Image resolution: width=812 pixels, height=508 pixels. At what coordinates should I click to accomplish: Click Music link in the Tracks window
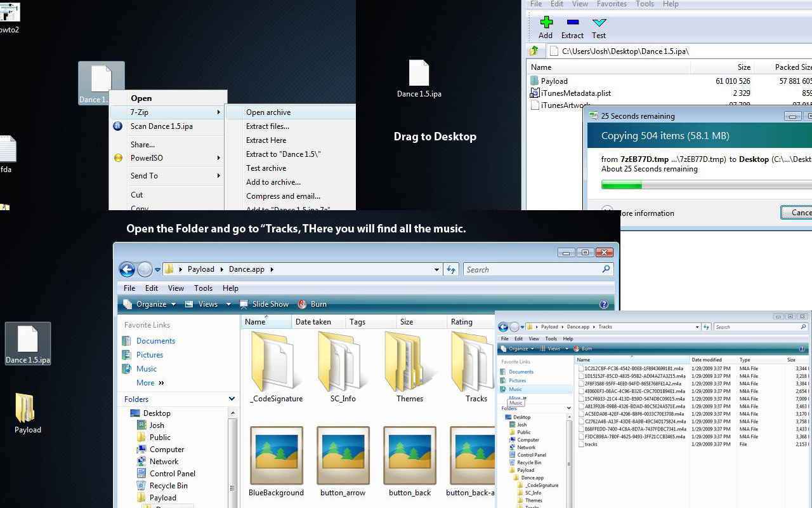tap(516, 389)
